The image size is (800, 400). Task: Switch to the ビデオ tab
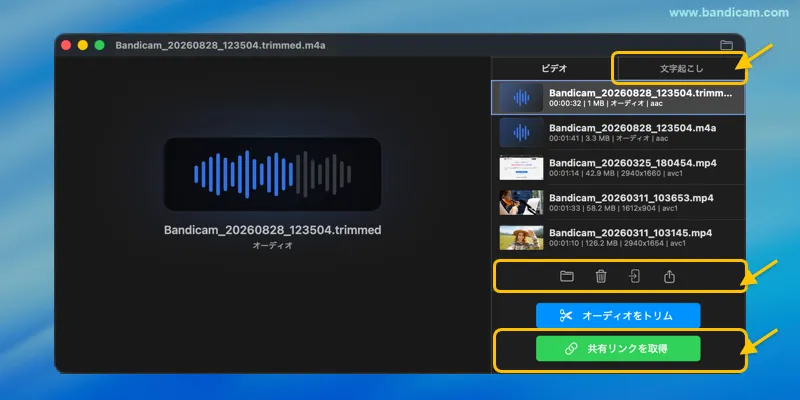coord(554,68)
